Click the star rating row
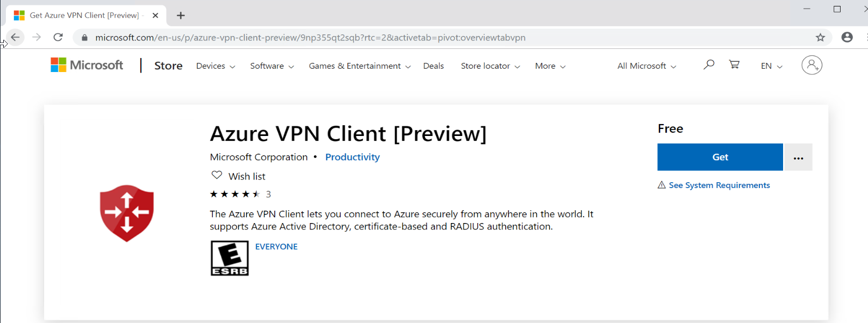 (235, 194)
